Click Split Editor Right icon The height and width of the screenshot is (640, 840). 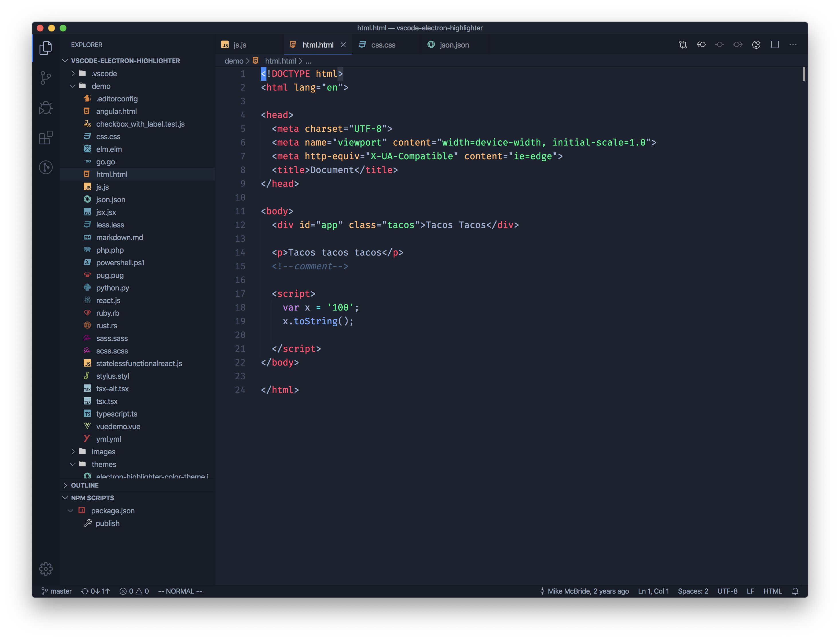[774, 45]
